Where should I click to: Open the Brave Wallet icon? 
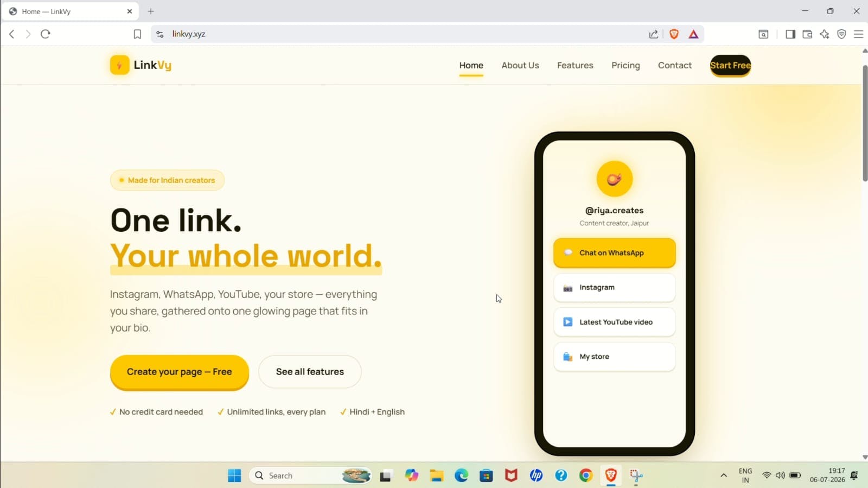pyautogui.click(x=807, y=34)
